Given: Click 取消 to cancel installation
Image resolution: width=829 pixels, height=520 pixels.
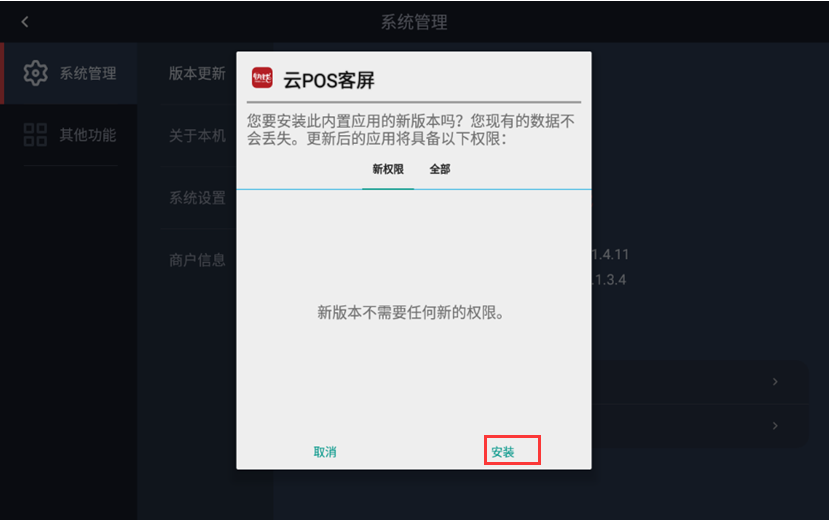Looking at the screenshot, I should pyautogui.click(x=325, y=452).
